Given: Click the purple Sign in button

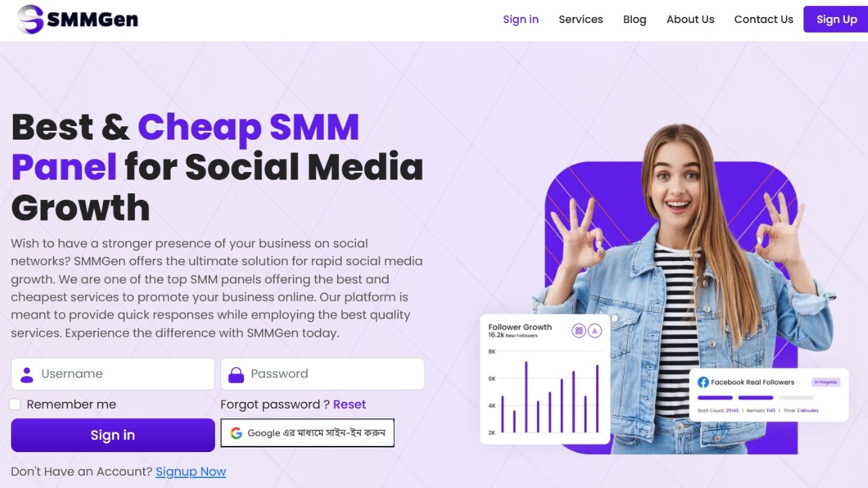Looking at the screenshot, I should 113,435.
